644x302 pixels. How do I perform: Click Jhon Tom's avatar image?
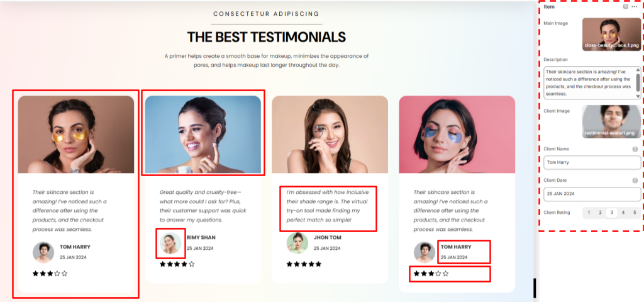297,243
